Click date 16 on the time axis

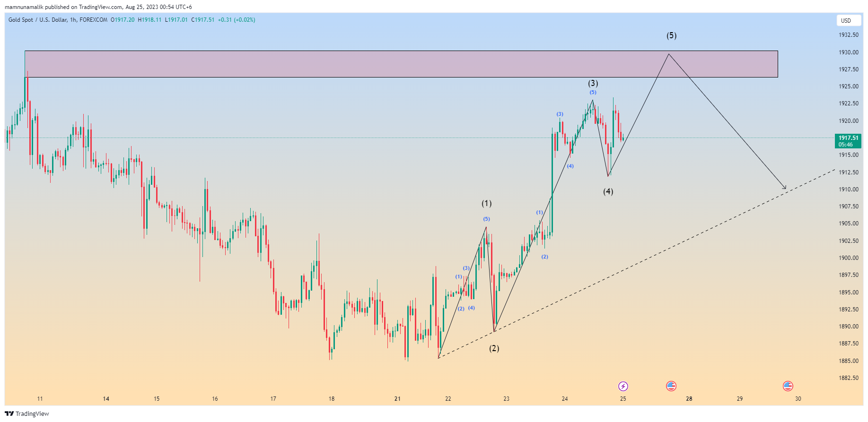(x=215, y=399)
